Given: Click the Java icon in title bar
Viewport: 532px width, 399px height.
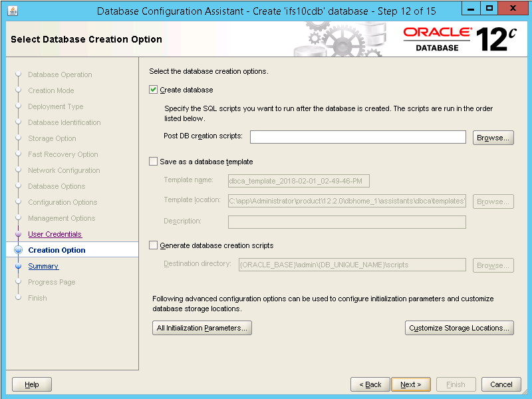Looking at the screenshot, I should point(13,11).
